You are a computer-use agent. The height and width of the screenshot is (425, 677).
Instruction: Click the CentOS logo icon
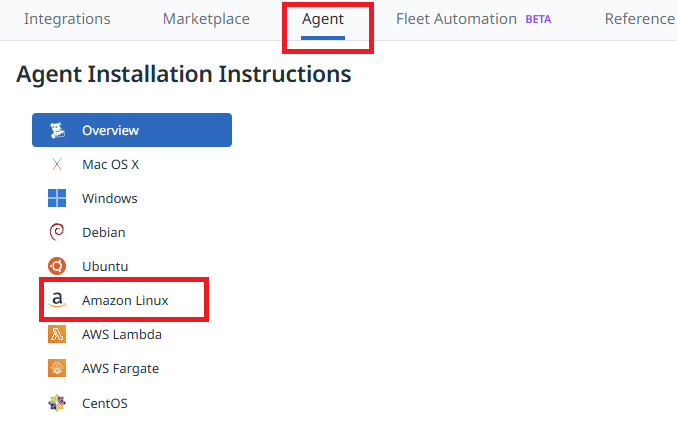57,403
